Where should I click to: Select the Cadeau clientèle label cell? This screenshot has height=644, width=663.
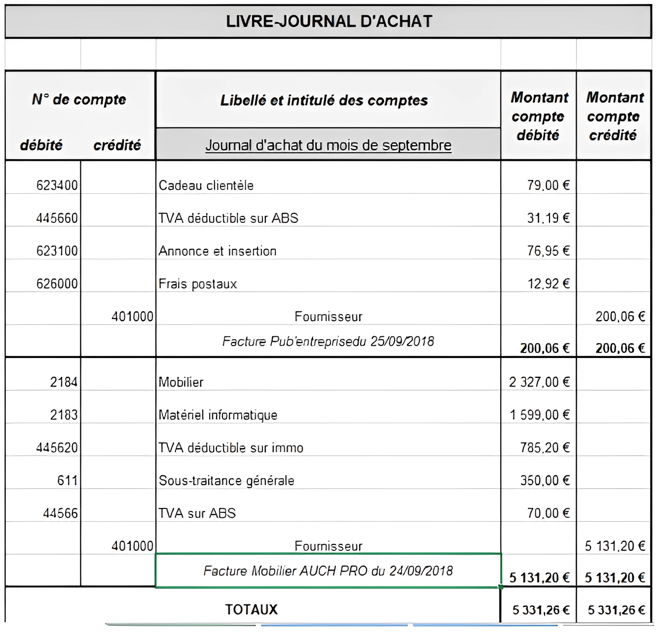click(328, 185)
